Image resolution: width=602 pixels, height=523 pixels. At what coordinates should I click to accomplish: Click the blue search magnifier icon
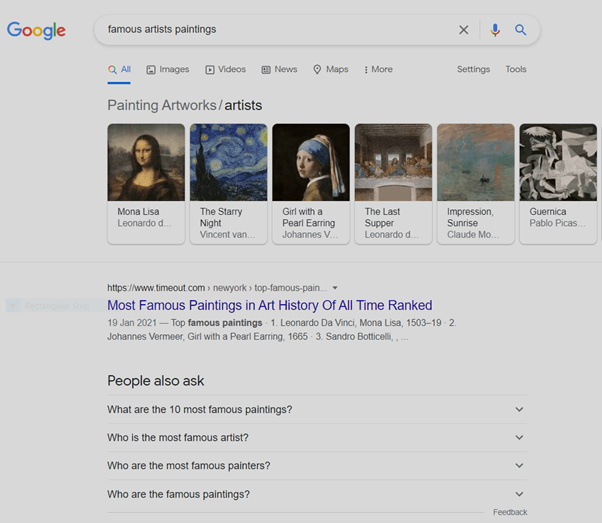(520, 30)
